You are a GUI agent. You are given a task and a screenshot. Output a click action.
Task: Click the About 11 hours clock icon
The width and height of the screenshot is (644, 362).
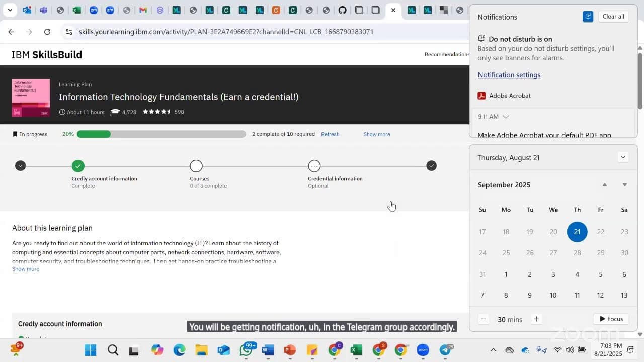click(x=62, y=112)
